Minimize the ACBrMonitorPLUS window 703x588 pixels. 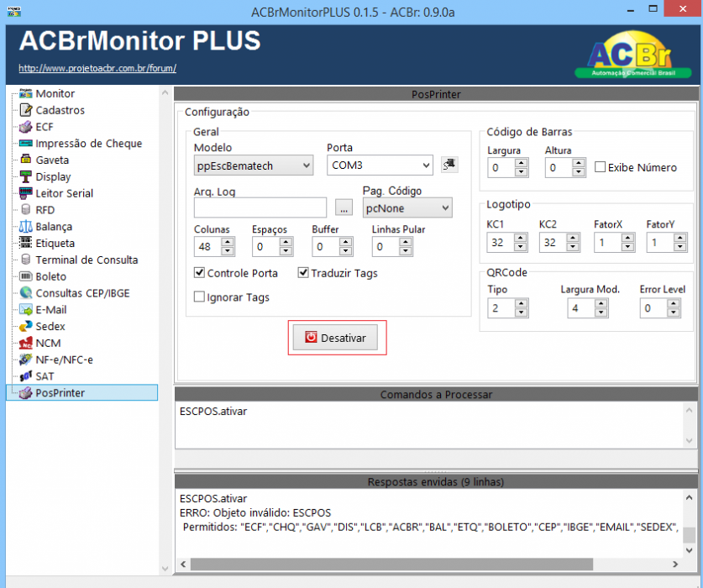pos(631,10)
